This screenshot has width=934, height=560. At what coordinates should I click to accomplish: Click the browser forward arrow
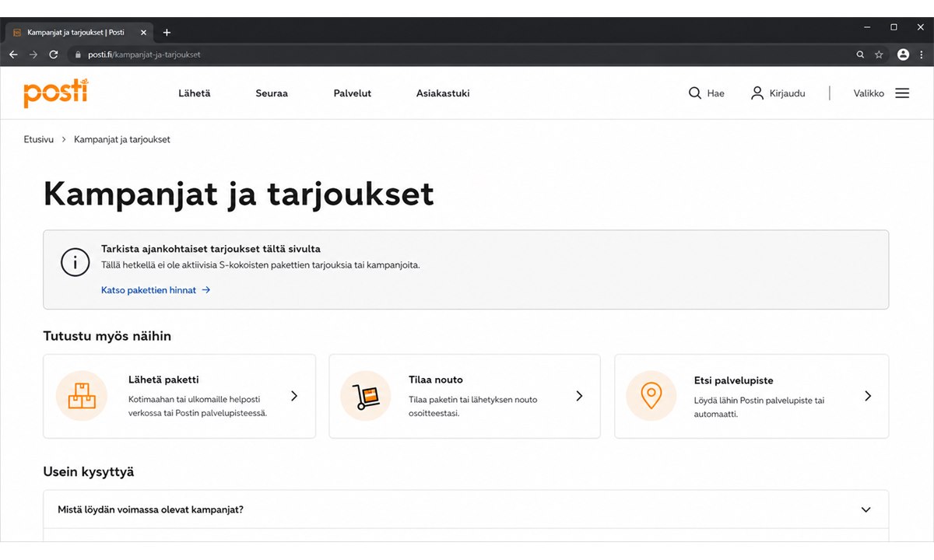[x=33, y=54]
